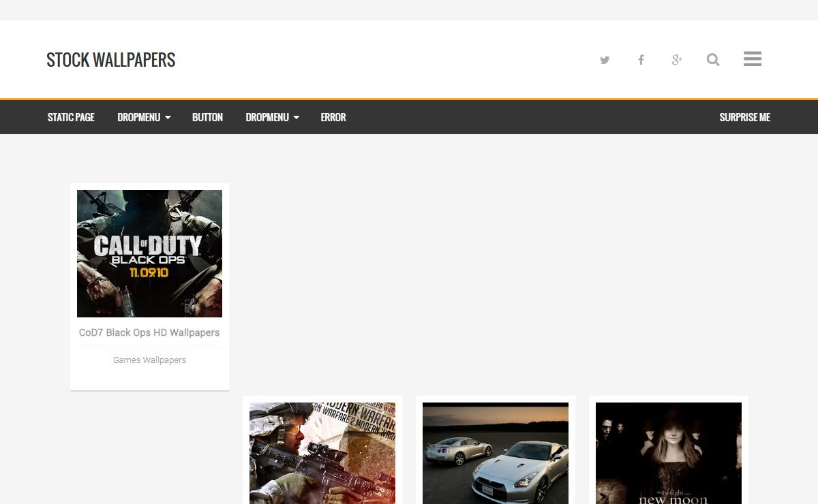This screenshot has height=504, width=818.
Task: Open the Twilight New Moon thumbnail
Action: (669, 453)
